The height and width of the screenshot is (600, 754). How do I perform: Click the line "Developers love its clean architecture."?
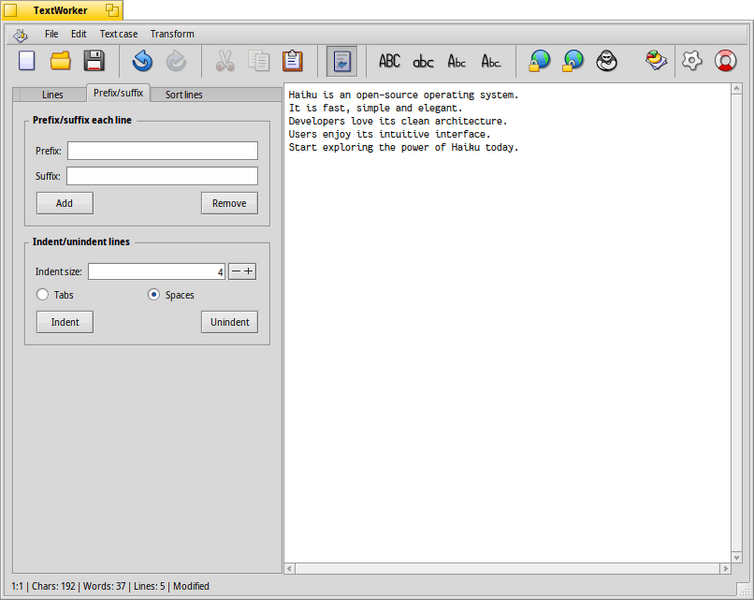pos(398,121)
